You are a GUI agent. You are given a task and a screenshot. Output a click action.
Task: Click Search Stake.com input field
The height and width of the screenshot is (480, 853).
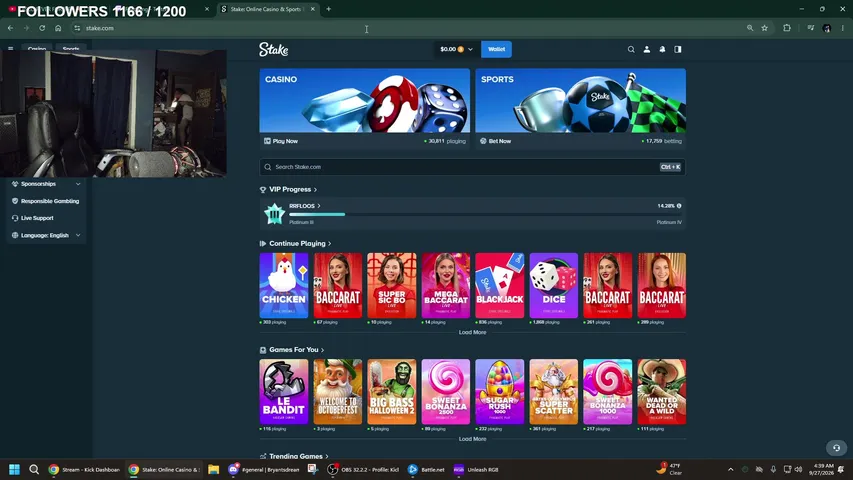[472, 167]
